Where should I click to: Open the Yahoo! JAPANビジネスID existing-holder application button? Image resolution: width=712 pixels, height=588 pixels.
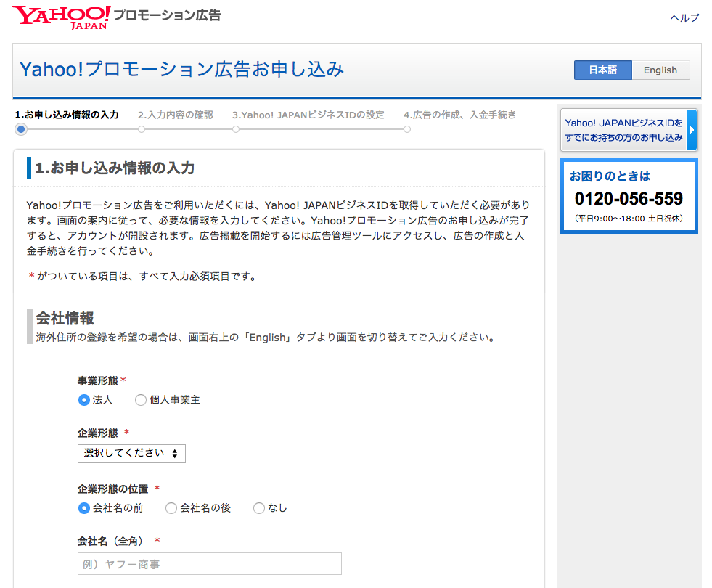[x=629, y=130]
